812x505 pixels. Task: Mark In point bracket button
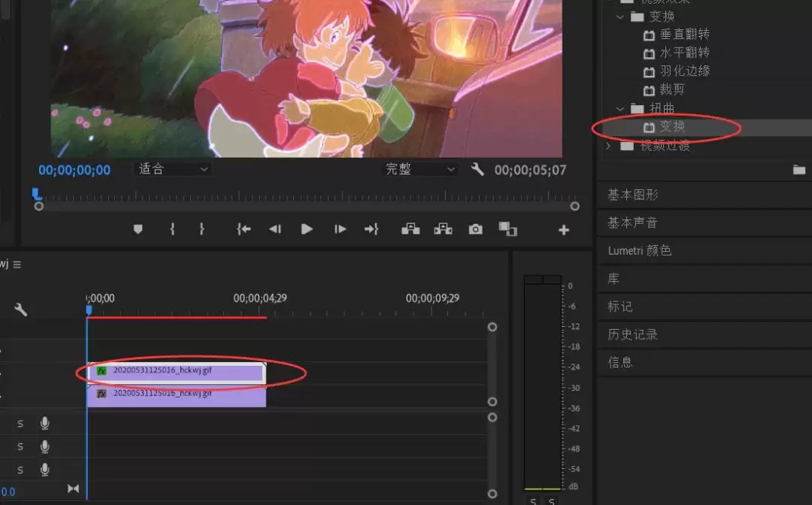click(x=172, y=229)
